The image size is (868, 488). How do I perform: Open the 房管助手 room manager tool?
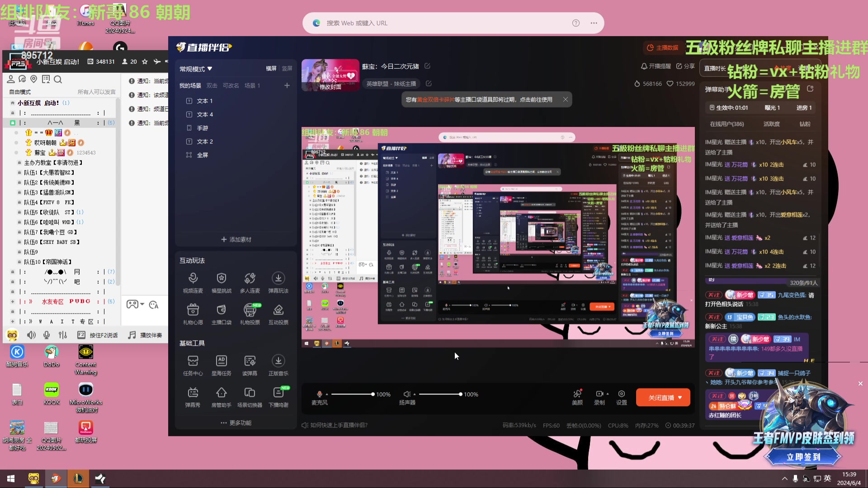coord(221,393)
